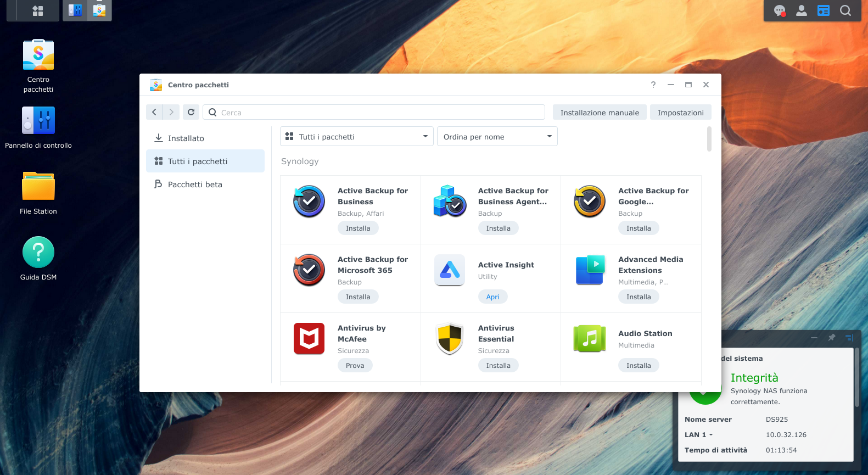Install Active Backup for Business
Screen dimensions: 868x475
pyautogui.click(x=358, y=228)
